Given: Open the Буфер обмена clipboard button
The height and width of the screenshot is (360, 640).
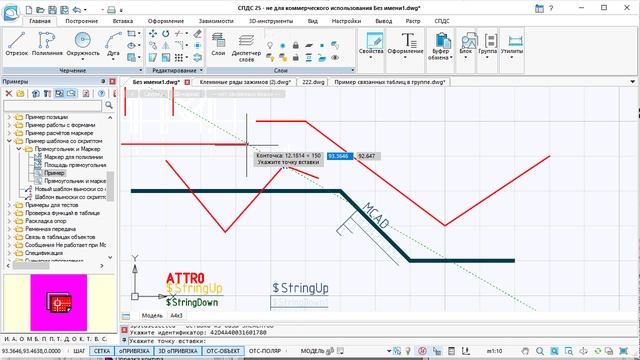Looking at the screenshot, I should [x=440, y=46].
